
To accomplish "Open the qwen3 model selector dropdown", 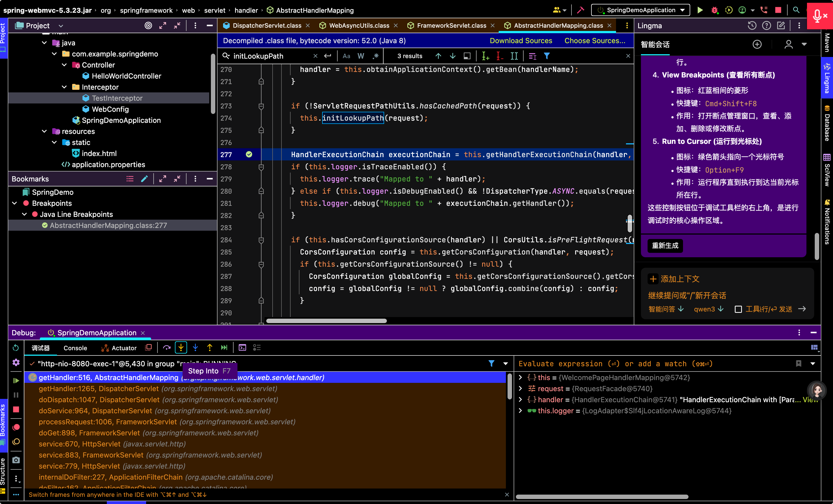I will pos(708,309).
